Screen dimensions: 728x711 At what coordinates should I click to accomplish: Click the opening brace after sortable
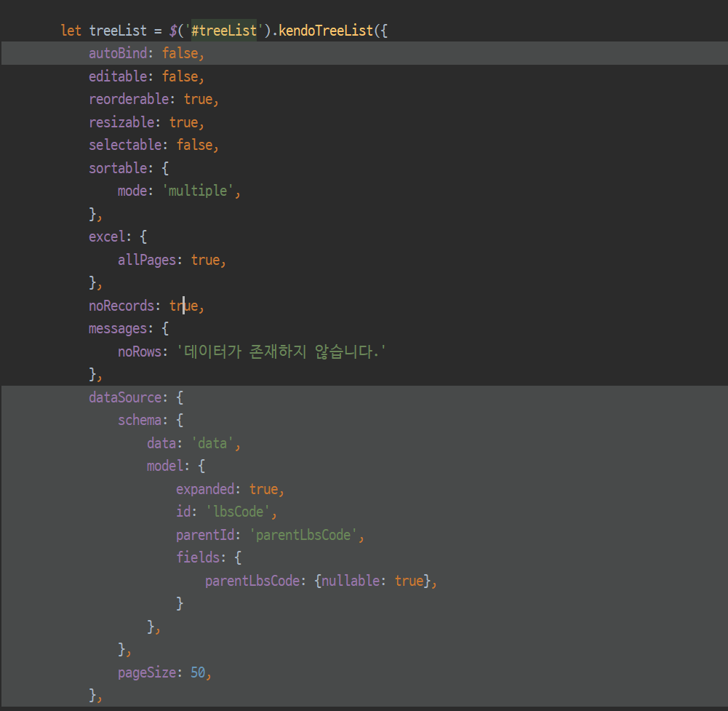(165, 168)
